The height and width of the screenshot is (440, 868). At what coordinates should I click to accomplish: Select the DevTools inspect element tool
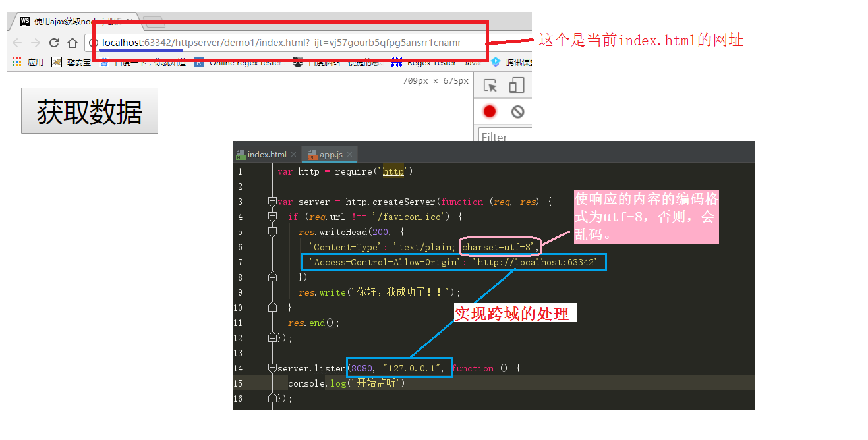click(x=490, y=86)
